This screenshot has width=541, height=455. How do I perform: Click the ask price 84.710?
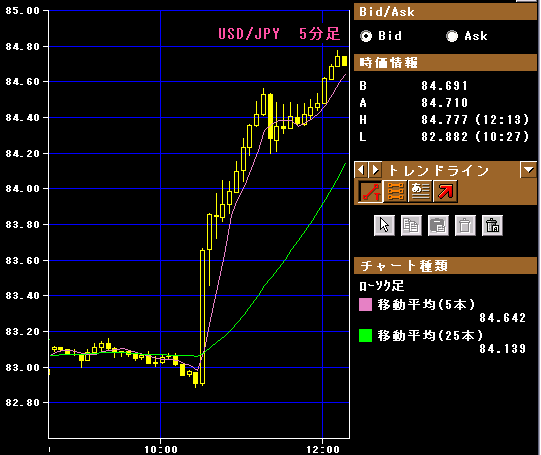tap(444, 103)
